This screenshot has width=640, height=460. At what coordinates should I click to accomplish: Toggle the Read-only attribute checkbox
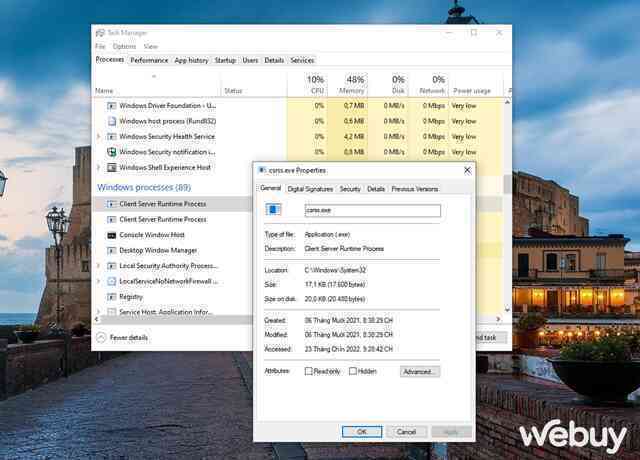tap(309, 371)
